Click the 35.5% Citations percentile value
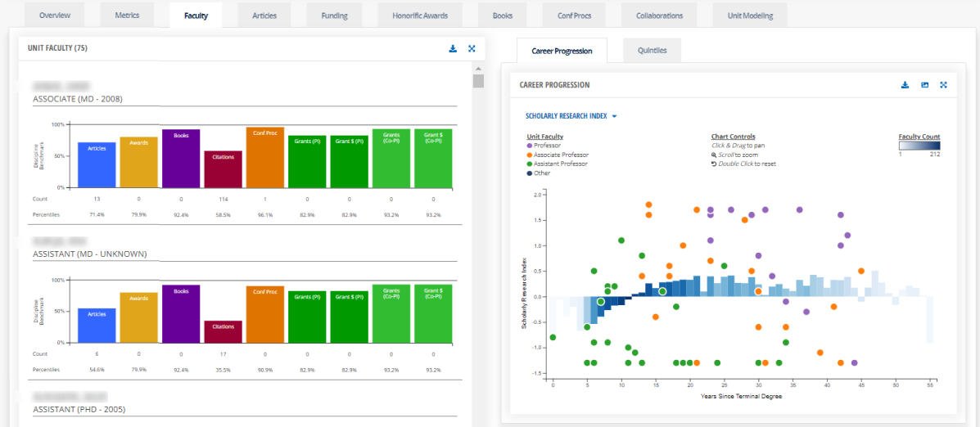This screenshot has width=980, height=427. pos(224,370)
